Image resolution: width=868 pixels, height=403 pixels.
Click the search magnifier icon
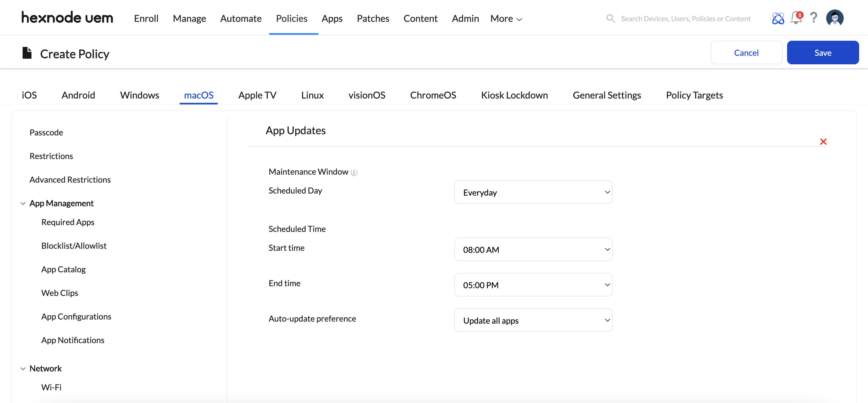coord(611,19)
